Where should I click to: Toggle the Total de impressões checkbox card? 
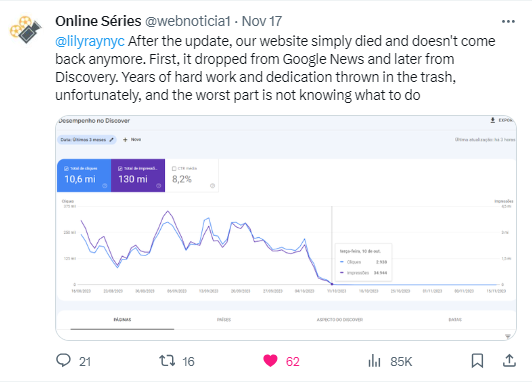pos(138,175)
